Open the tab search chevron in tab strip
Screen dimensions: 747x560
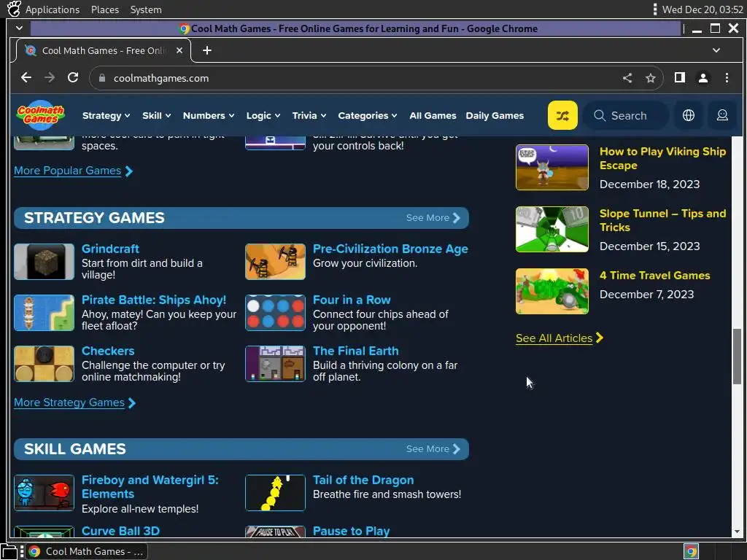coord(716,50)
